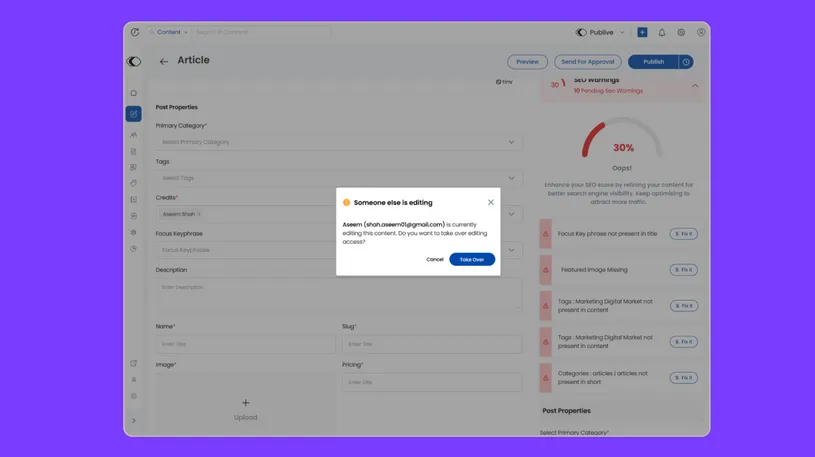Open the person icon in lower sidebar
This screenshot has width=815, height=457.
(134, 380)
